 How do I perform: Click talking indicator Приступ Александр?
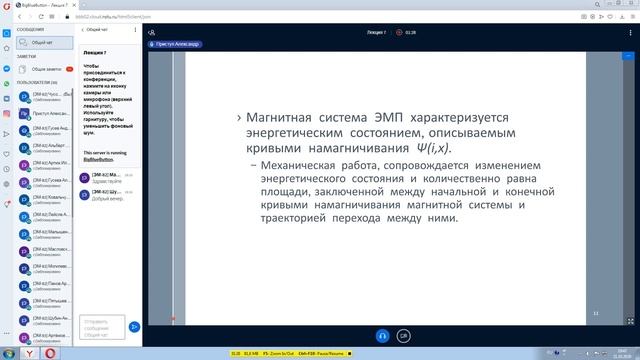175,44
